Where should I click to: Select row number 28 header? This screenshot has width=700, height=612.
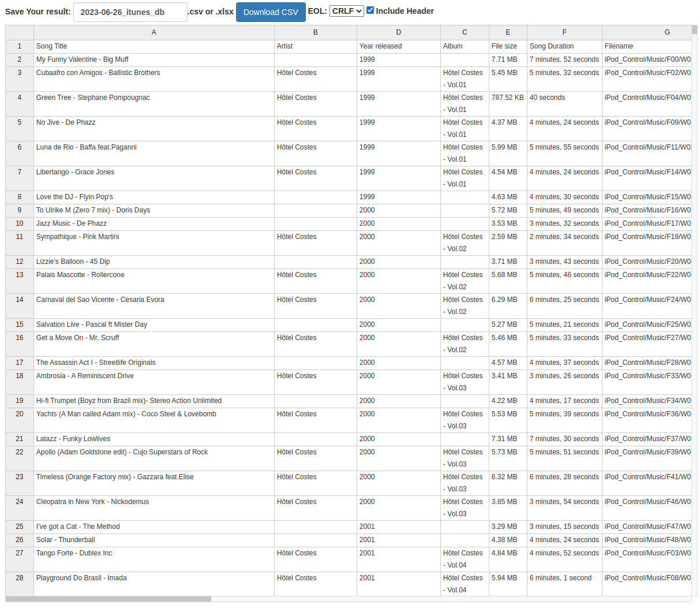[20, 584]
